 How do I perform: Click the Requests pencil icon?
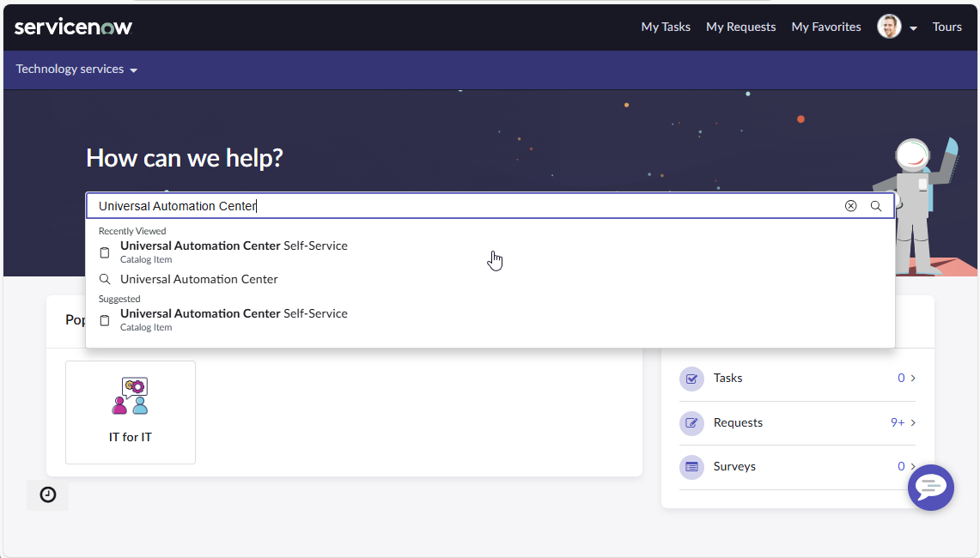[x=692, y=423]
